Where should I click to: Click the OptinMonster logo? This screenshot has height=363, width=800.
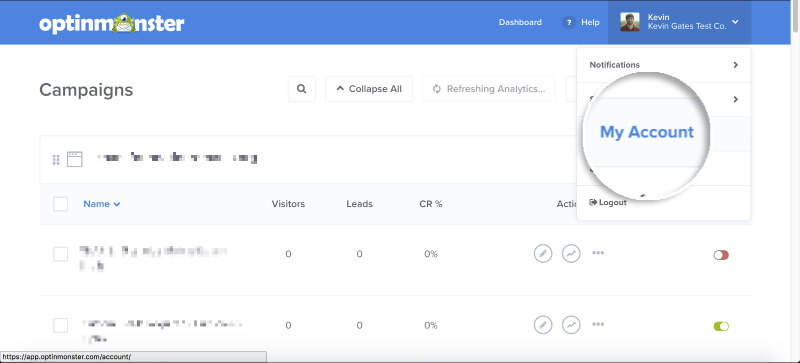(x=112, y=23)
